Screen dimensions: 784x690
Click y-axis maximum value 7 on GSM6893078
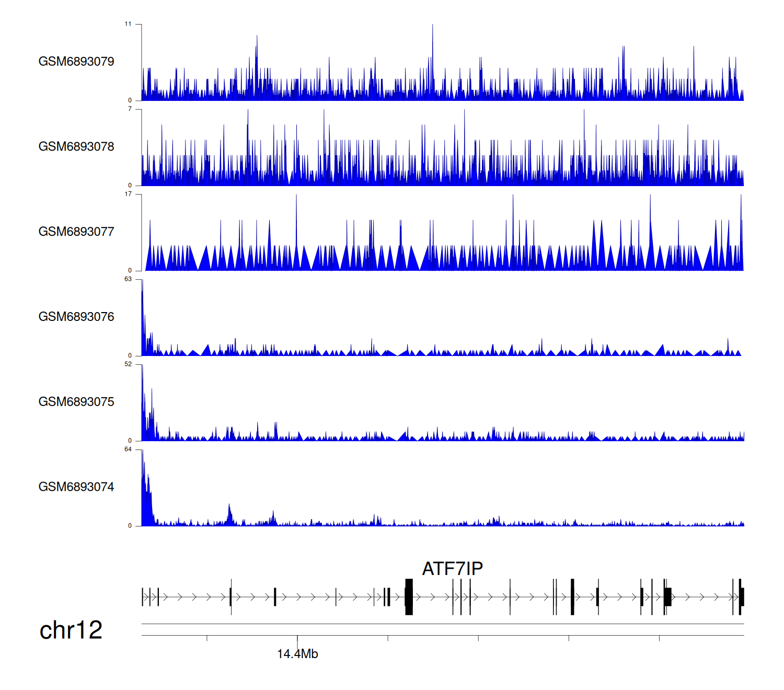(130, 109)
